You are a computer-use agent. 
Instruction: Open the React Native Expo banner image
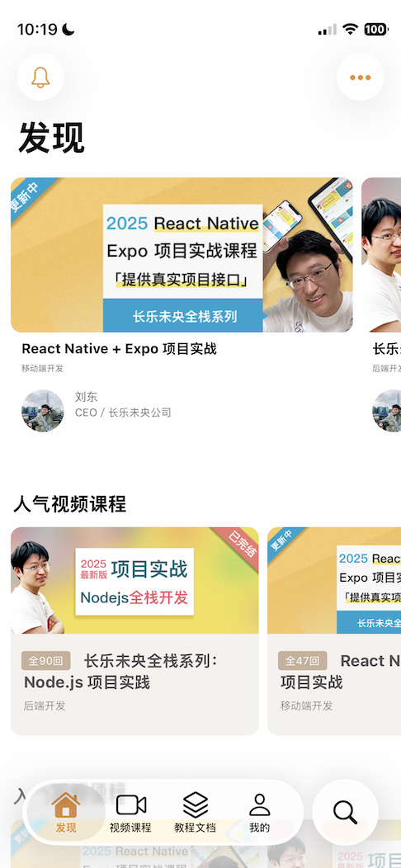click(182, 255)
